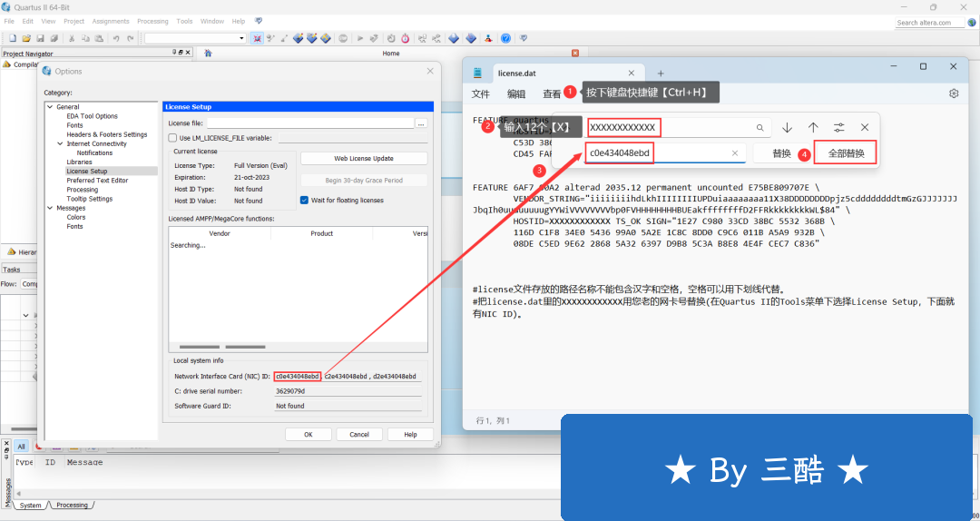Switch to the Processing tab in Messages panel
980x521 pixels.
[x=72, y=505]
